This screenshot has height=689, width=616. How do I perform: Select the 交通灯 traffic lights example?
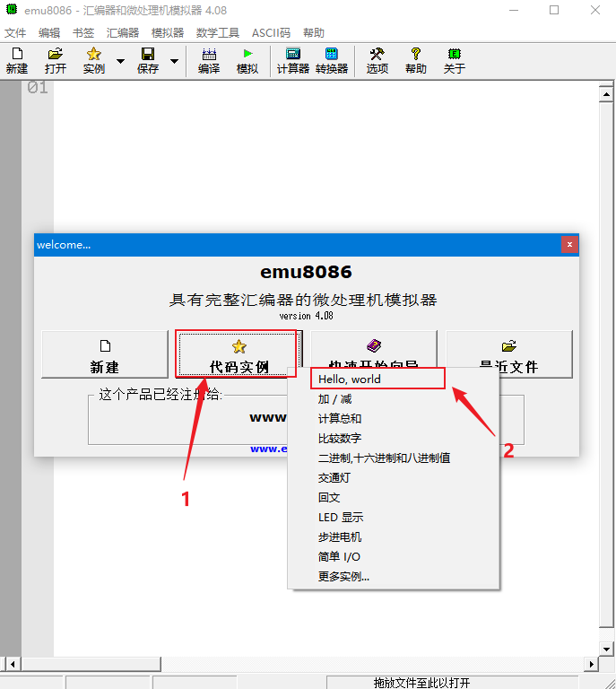(x=393, y=477)
